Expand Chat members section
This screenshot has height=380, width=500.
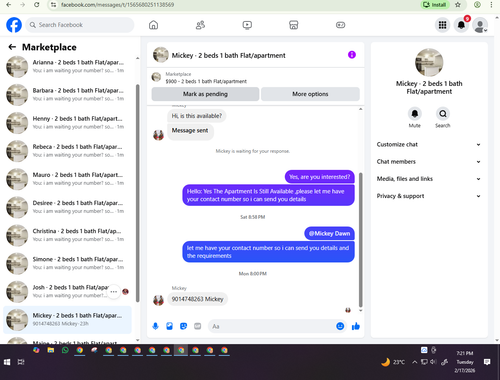tap(429, 162)
